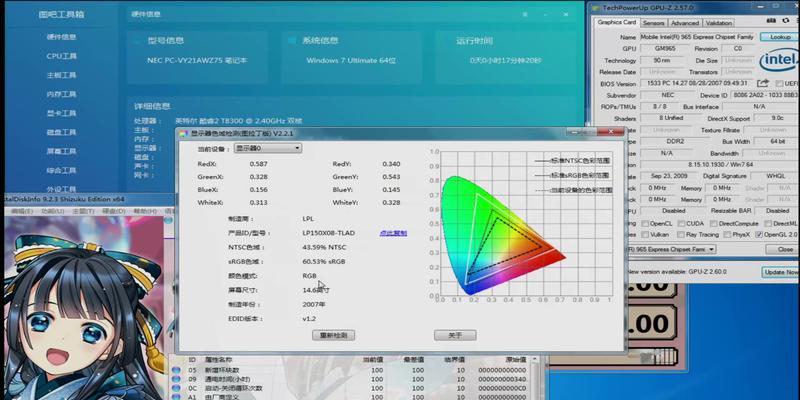The image size is (800, 400).
Task: Click the 新增坏块数 attribute row
Action: click(349, 370)
